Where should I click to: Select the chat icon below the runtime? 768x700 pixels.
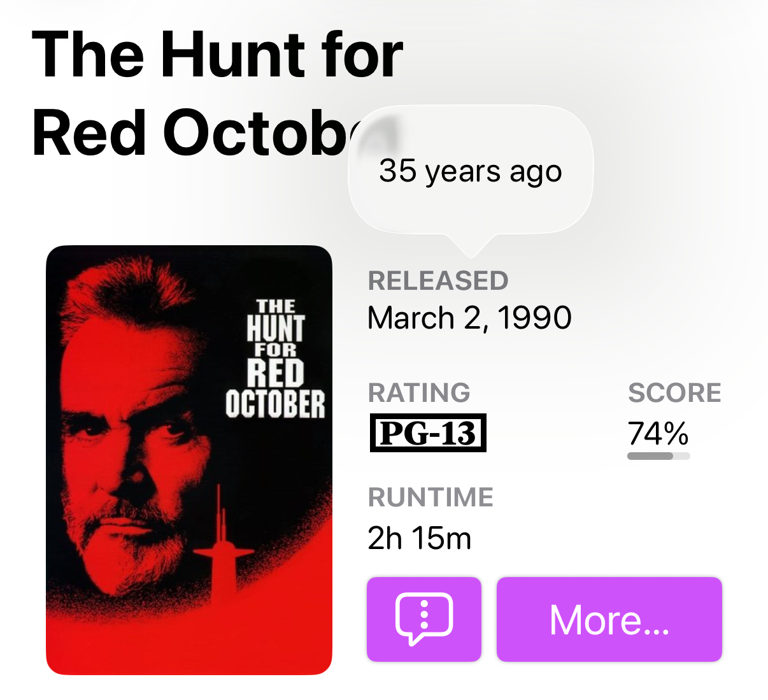tap(424, 618)
